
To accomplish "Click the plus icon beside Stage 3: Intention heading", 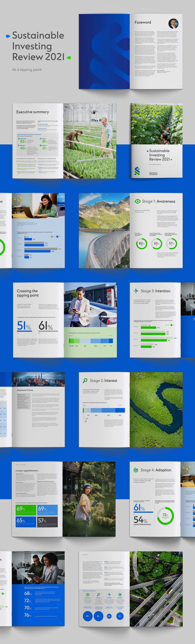I will tap(136, 291).
